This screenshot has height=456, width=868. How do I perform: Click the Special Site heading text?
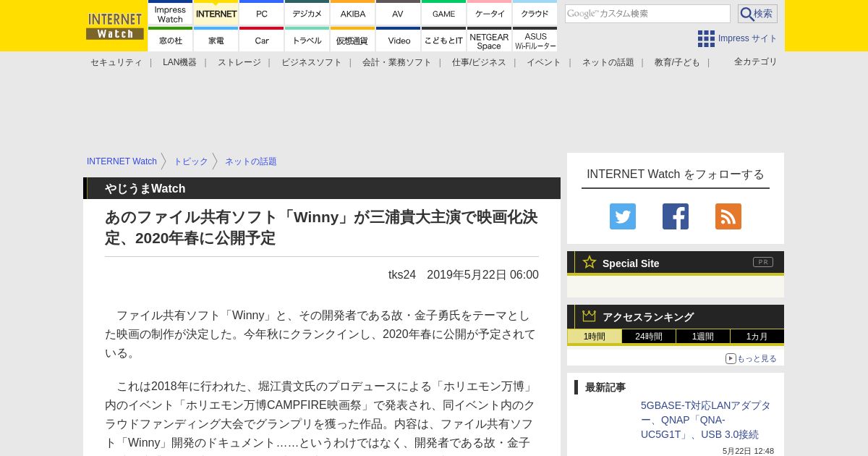tap(631, 263)
